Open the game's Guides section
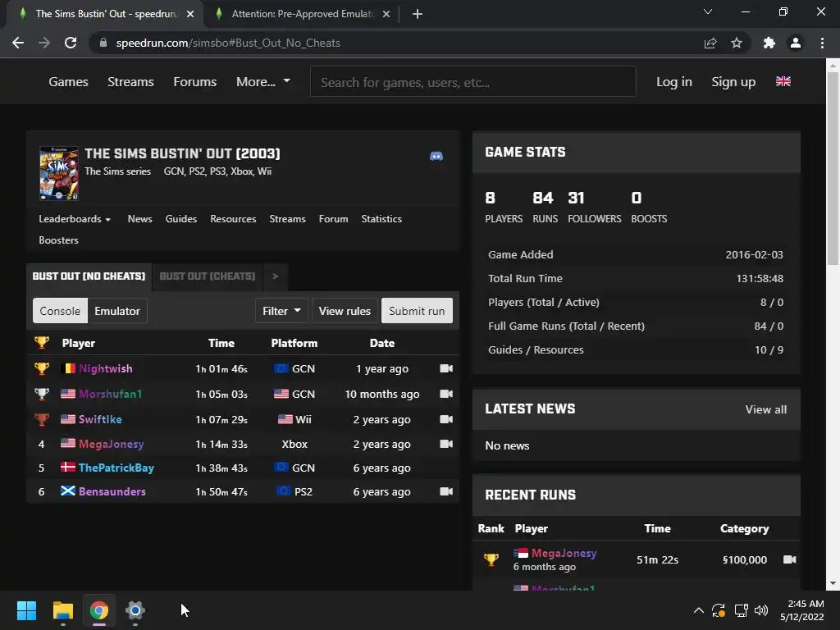The height and width of the screenshot is (630, 840). point(181,218)
